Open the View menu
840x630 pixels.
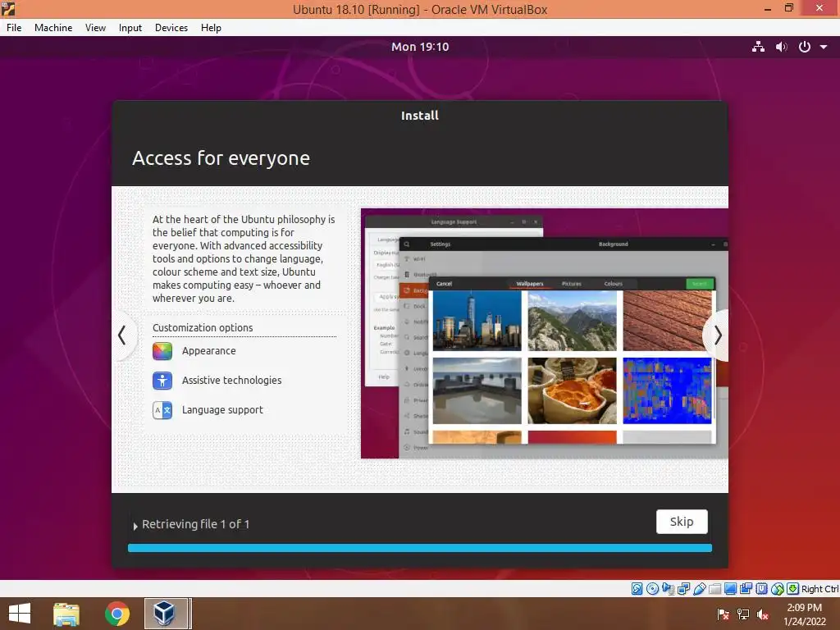(95, 28)
